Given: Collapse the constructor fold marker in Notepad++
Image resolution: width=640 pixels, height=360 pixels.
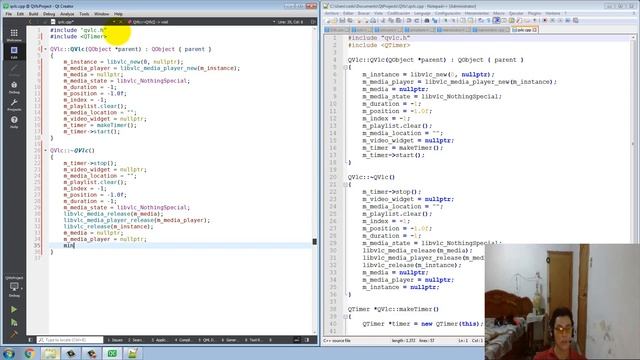Looking at the screenshot, I should [345, 67].
